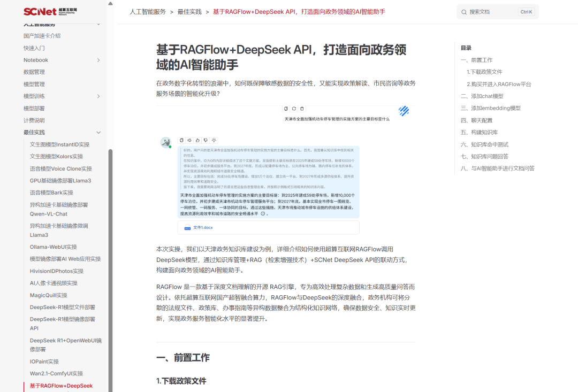Open the 搜索文档 search field
The width and height of the screenshot is (578, 392).
click(x=498, y=12)
